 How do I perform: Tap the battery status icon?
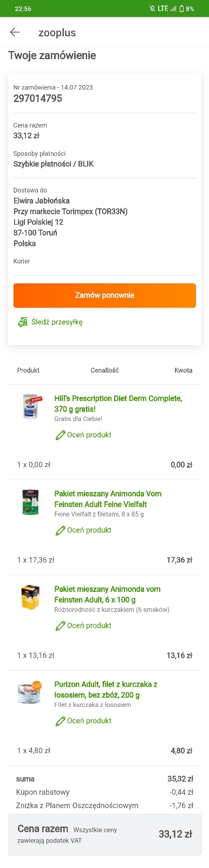tap(182, 9)
